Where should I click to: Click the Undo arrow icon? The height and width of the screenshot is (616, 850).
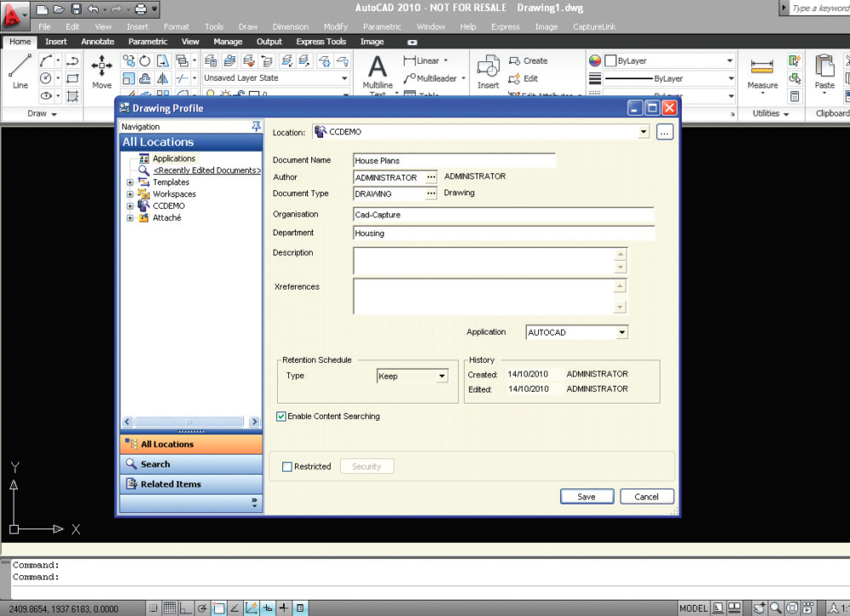tap(93, 8)
